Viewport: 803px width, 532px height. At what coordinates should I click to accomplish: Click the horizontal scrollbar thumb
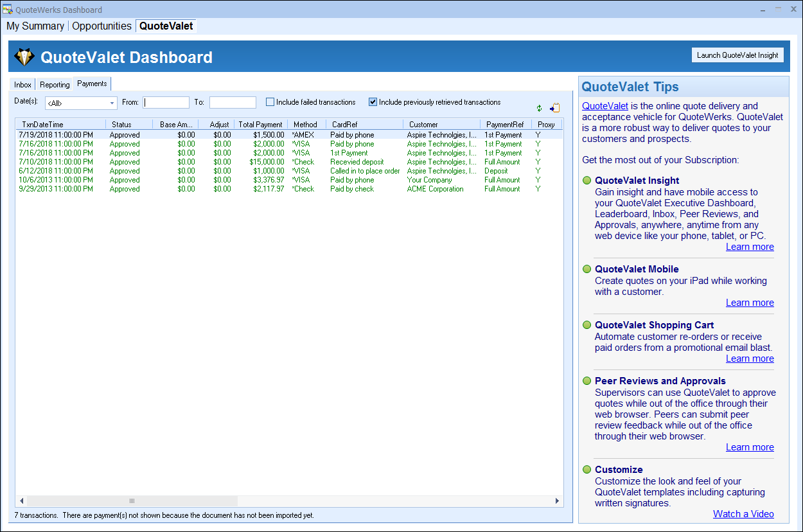point(132,501)
